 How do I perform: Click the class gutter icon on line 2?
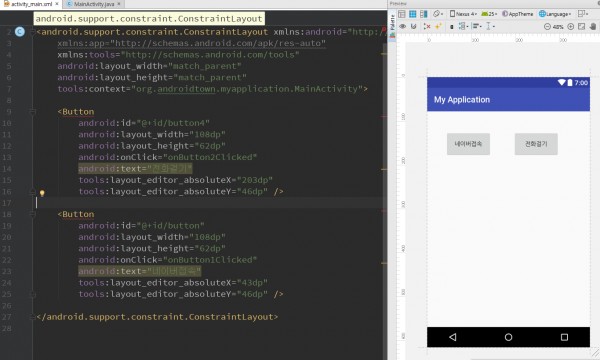pos(20,32)
